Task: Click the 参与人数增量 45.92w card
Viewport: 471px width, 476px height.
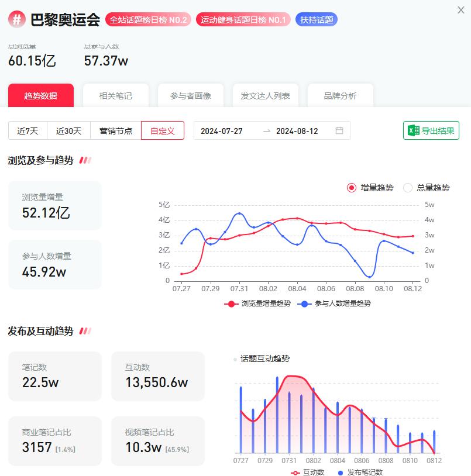Action: coord(55,264)
